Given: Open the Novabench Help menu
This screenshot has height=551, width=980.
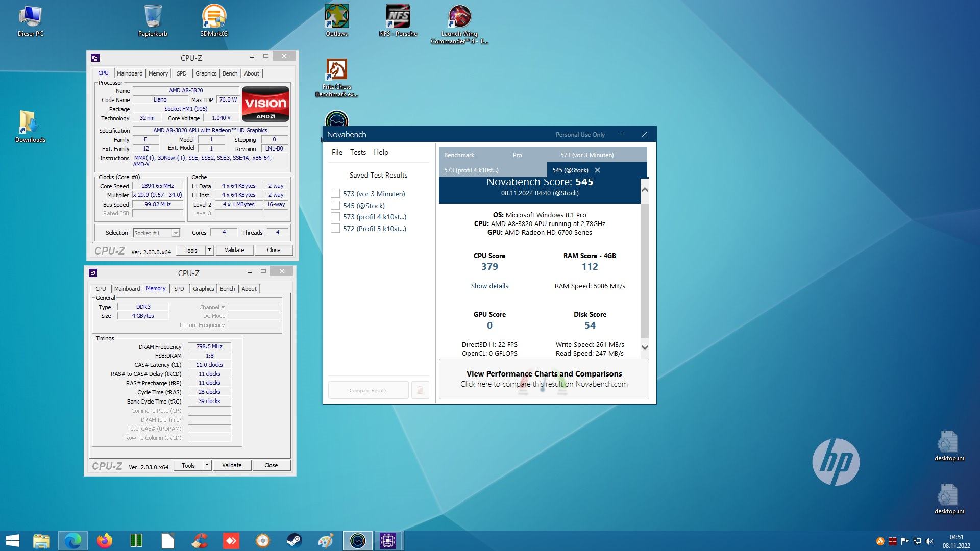Looking at the screenshot, I should pyautogui.click(x=381, y=152).
